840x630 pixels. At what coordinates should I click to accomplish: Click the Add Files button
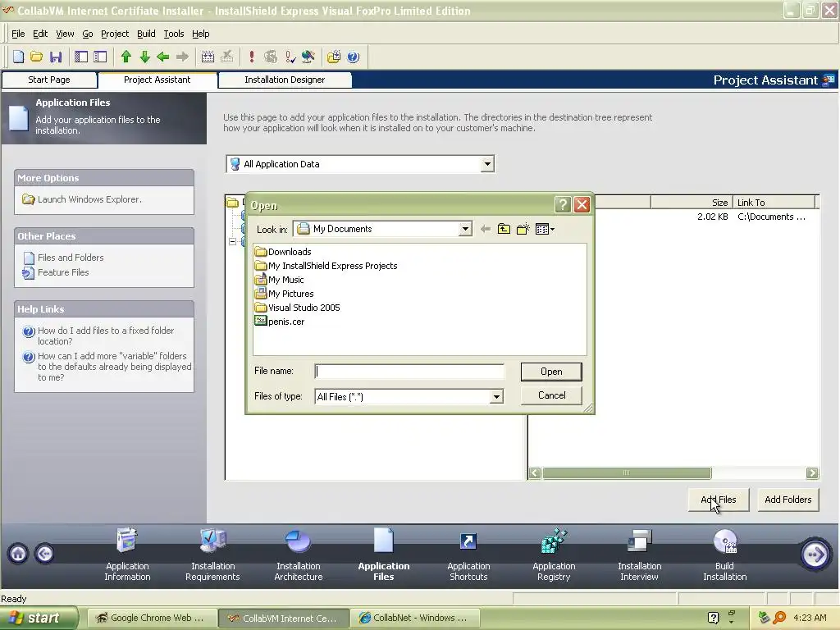pos(719,500)
